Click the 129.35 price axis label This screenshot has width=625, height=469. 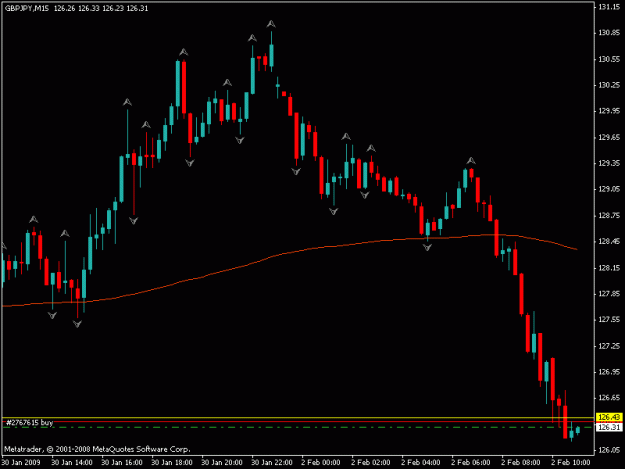(609, 163)
